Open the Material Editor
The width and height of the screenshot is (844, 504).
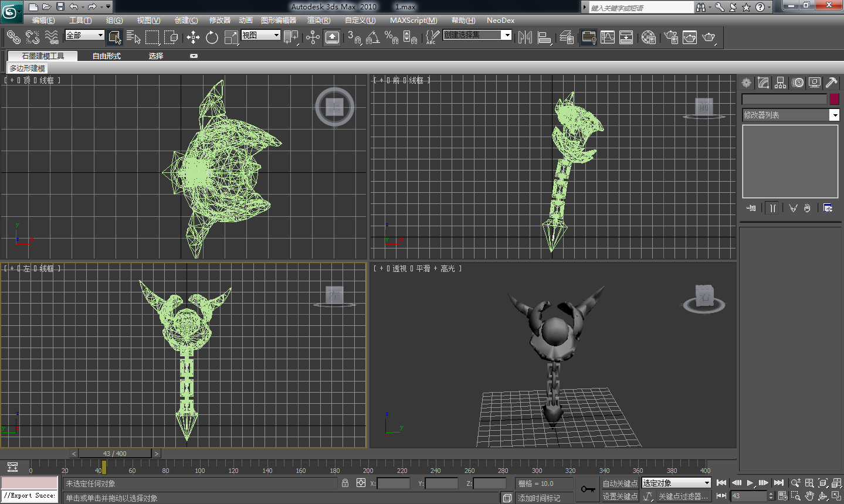[x=648, y=37]
